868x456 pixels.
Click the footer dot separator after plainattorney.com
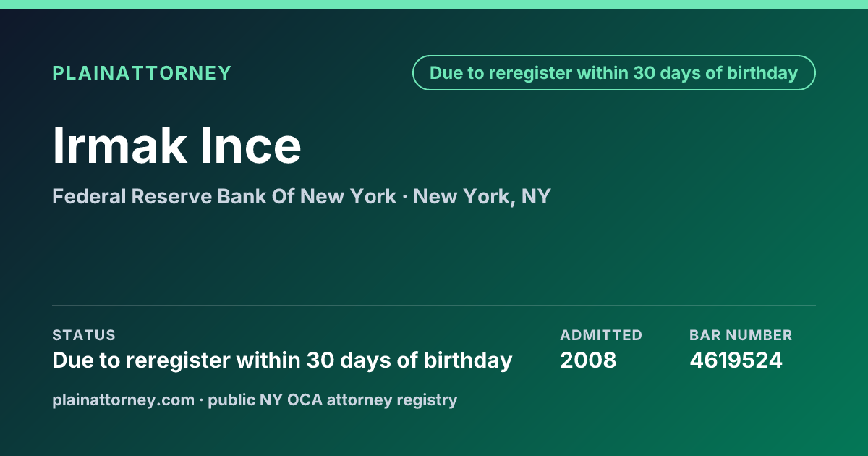point(202,400)
